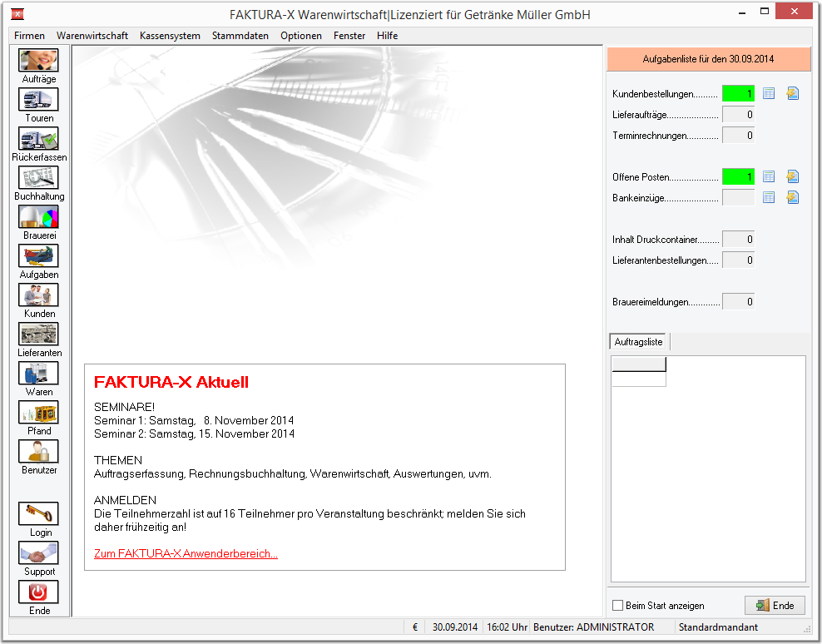Click the green Offene Posten count field

pyautogui.click(x=738, y=176)
